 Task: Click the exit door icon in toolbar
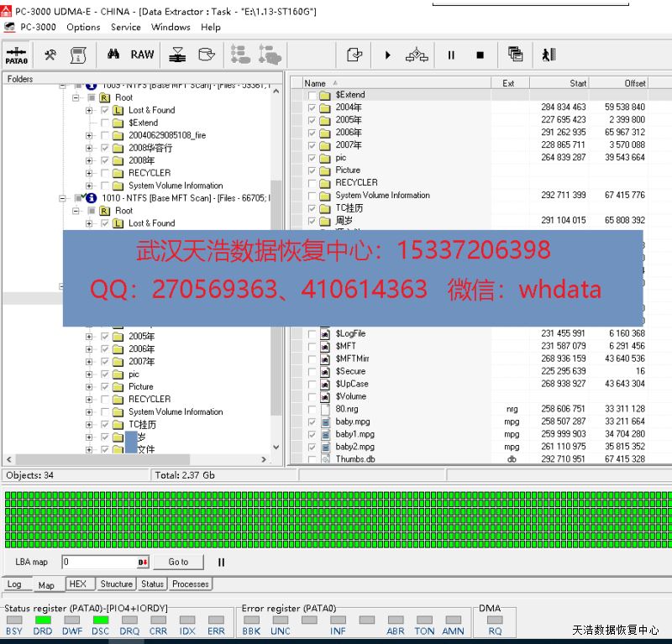549,55
